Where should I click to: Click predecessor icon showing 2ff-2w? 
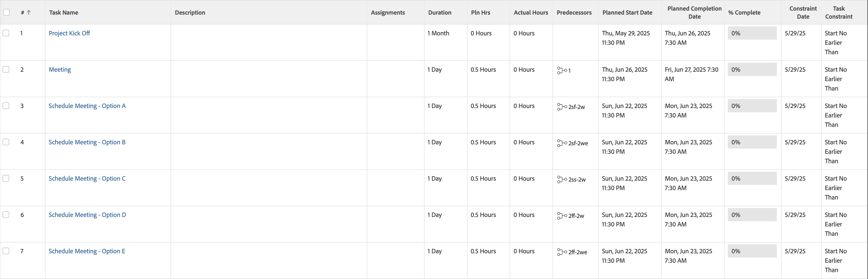pyautogui.click(x=562, y=216)
